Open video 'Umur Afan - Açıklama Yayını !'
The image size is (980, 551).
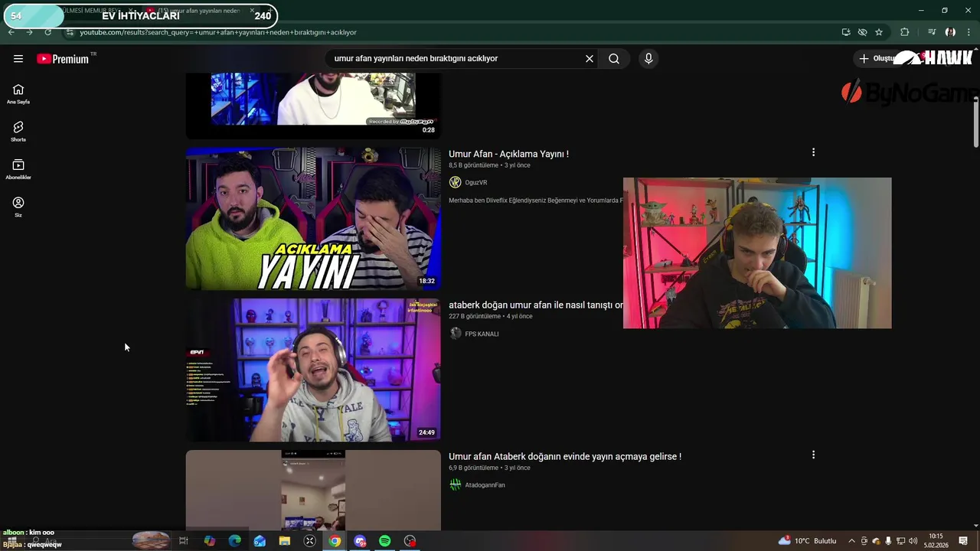[x=508, y=154]
